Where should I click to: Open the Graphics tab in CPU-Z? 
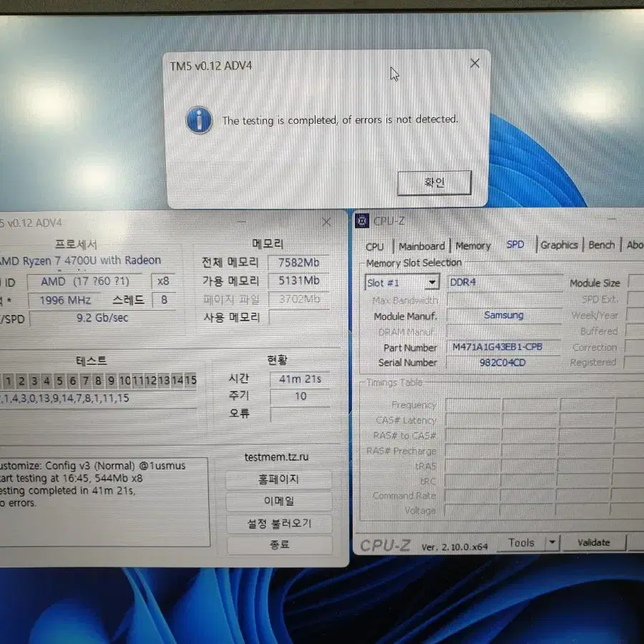pyautogui.click(x=559, y=245)
